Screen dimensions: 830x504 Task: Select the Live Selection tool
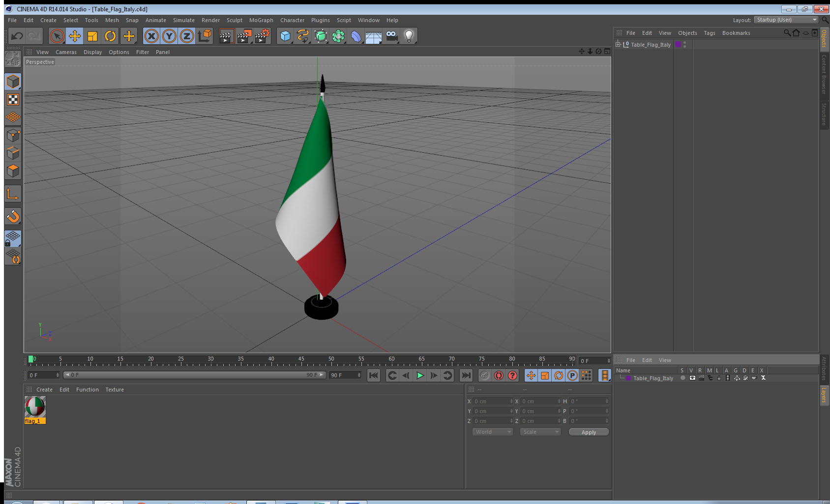[x=57, y=36]
